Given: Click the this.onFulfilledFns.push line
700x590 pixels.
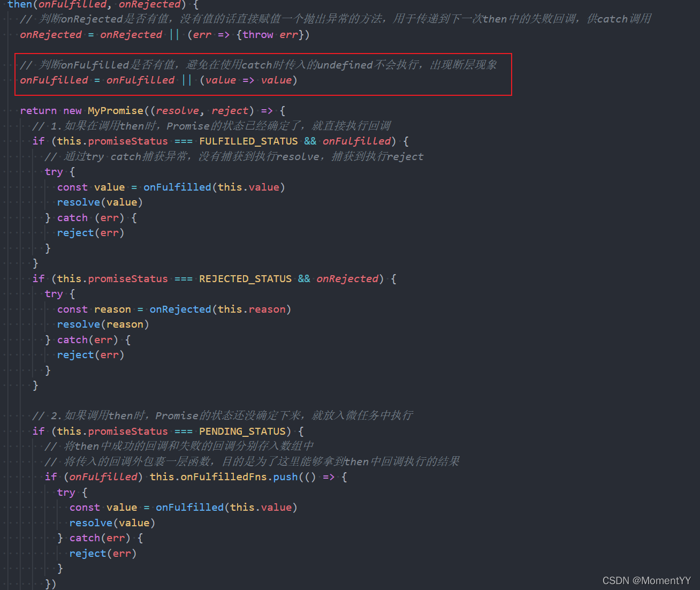Looking at the screenshot, I should tap(196, 477).
